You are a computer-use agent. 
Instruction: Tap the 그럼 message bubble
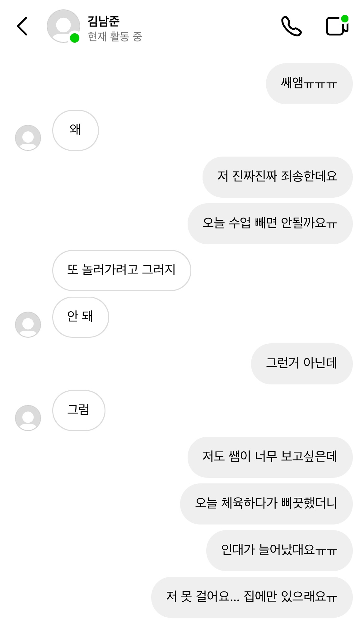coord(78,410)
